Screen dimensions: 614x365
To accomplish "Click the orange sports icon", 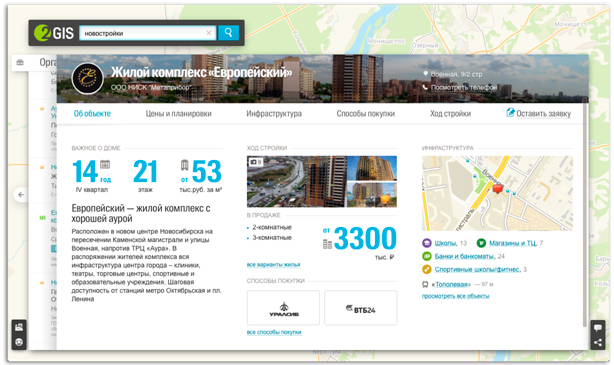I will pos(426,269).
